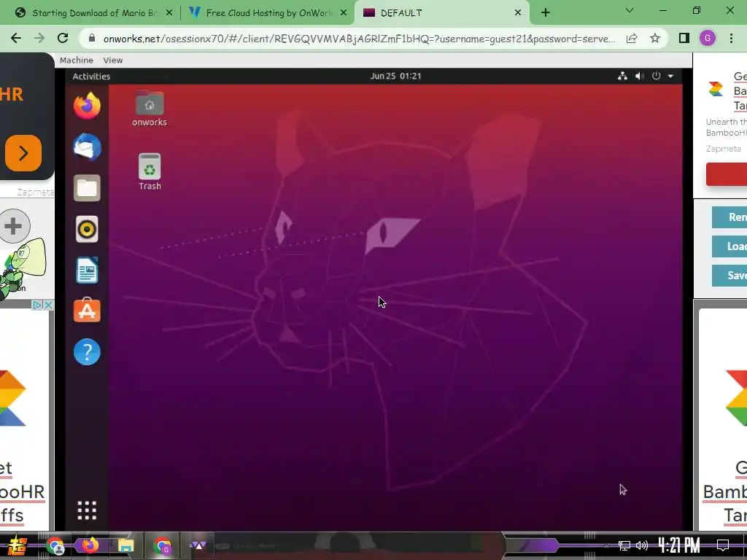Open File Explorer in the taskbar
747x560 pixels.
125,545
